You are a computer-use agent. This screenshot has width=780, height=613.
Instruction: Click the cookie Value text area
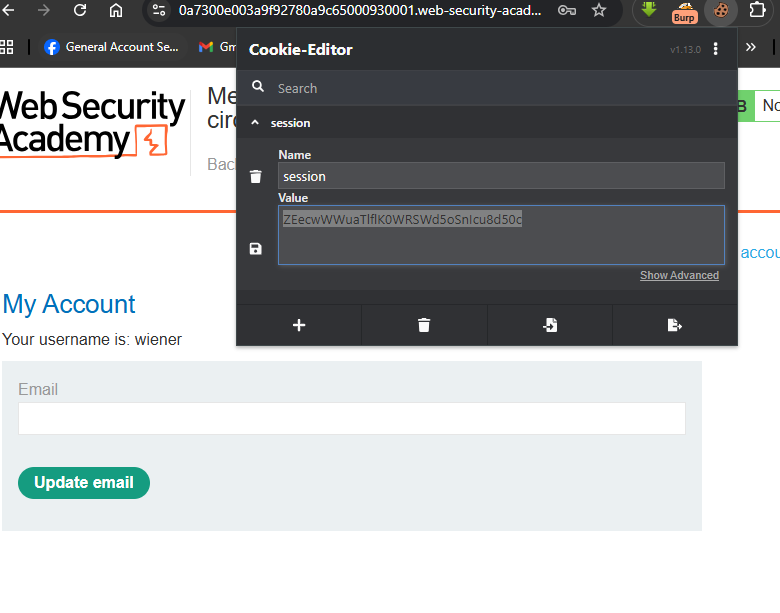click(501, 235)
